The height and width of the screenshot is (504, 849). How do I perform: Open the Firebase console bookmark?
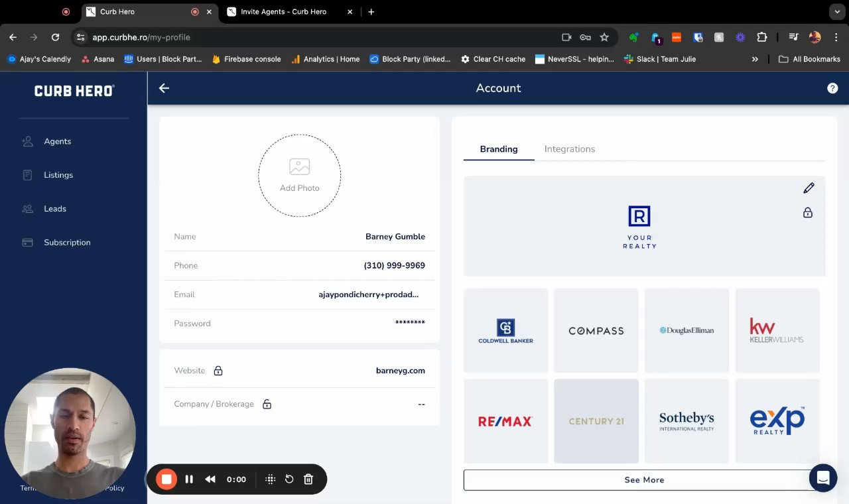click(x=246, y=59)
